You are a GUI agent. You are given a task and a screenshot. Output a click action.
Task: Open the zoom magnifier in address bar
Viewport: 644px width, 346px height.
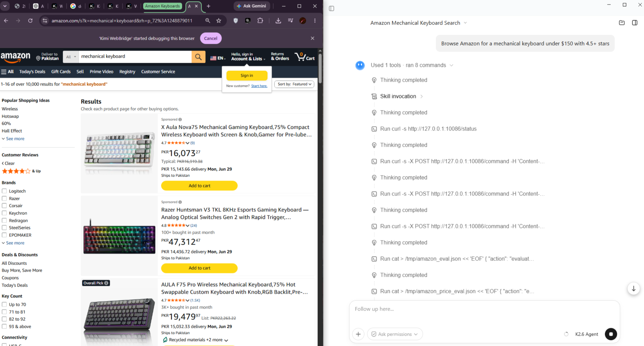(208, 21)
